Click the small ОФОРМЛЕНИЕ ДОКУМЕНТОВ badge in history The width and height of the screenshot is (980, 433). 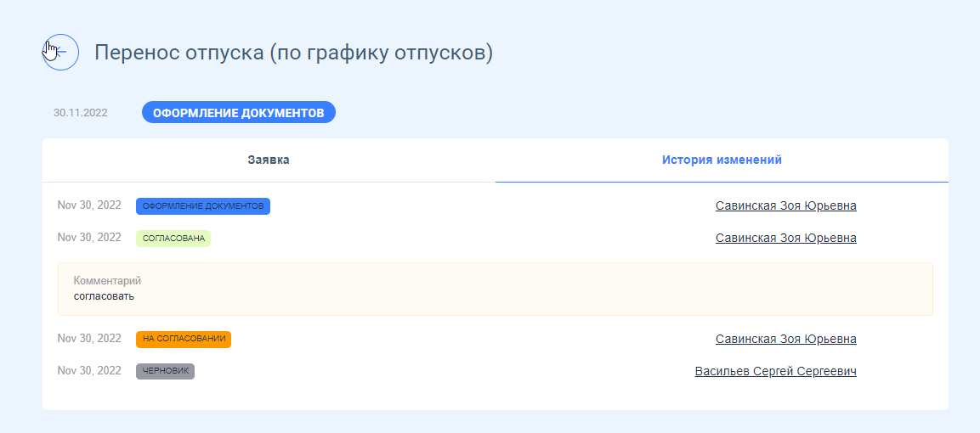(x=203, y=206)
